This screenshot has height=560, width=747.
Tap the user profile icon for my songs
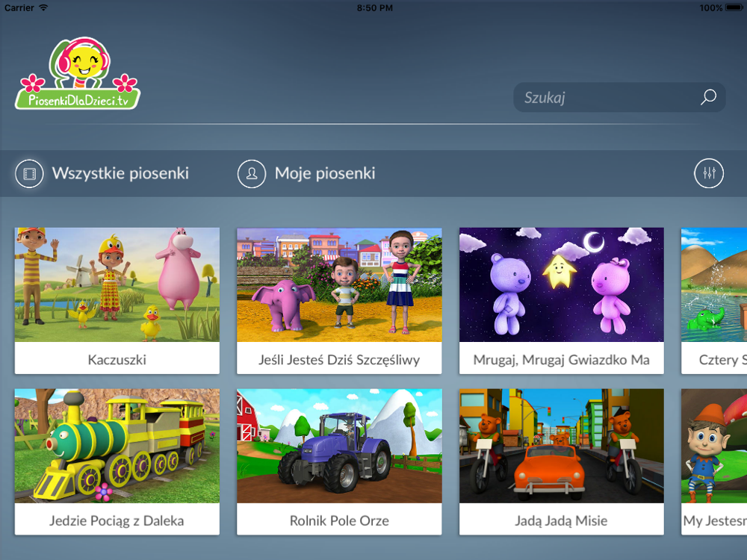[252, 173]
